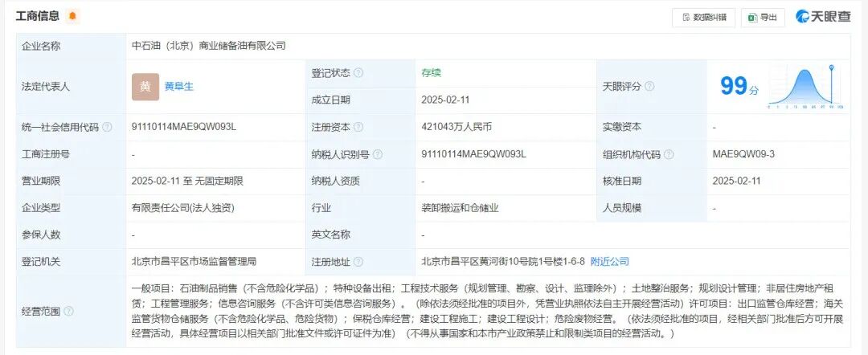Click the 人员规模 label
Image resolution: width=868 pixels, height=355 pixels.
coord(622,209)
